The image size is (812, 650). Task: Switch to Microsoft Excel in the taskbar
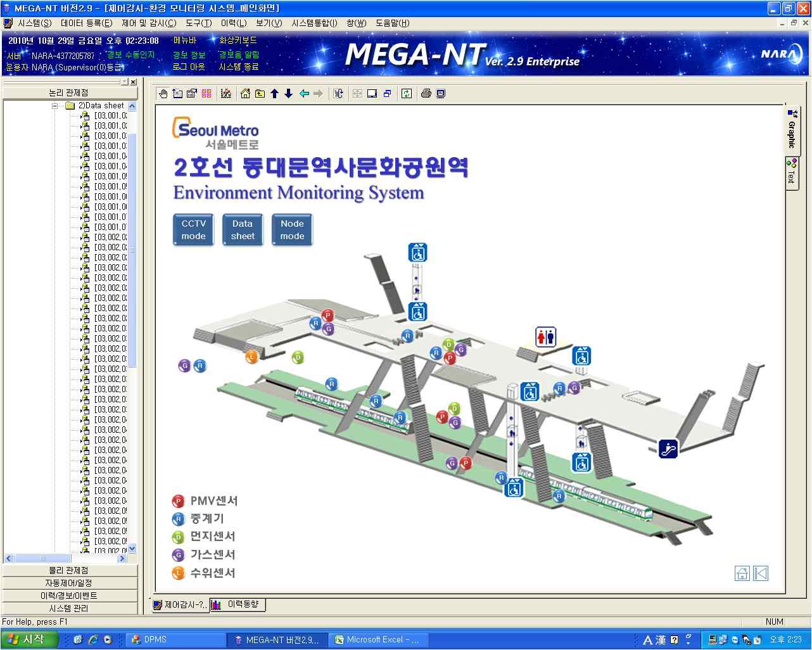coord(379,640)
